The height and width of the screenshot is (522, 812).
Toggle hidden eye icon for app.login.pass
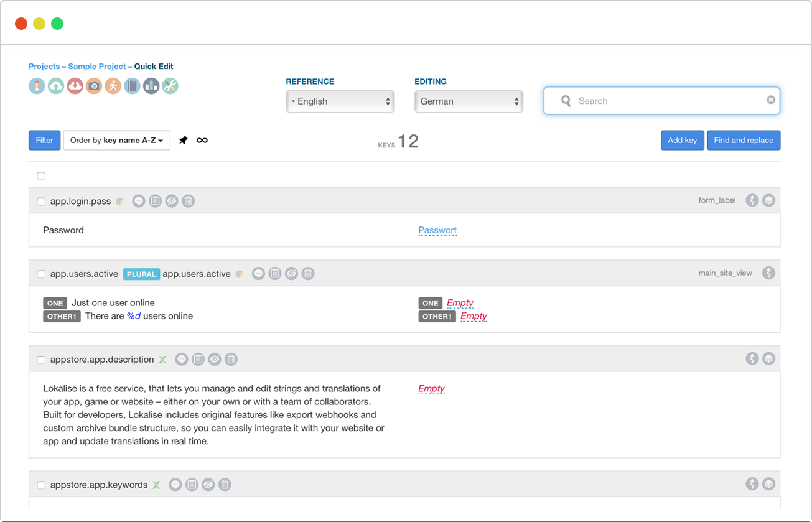[x=172, y=201]
